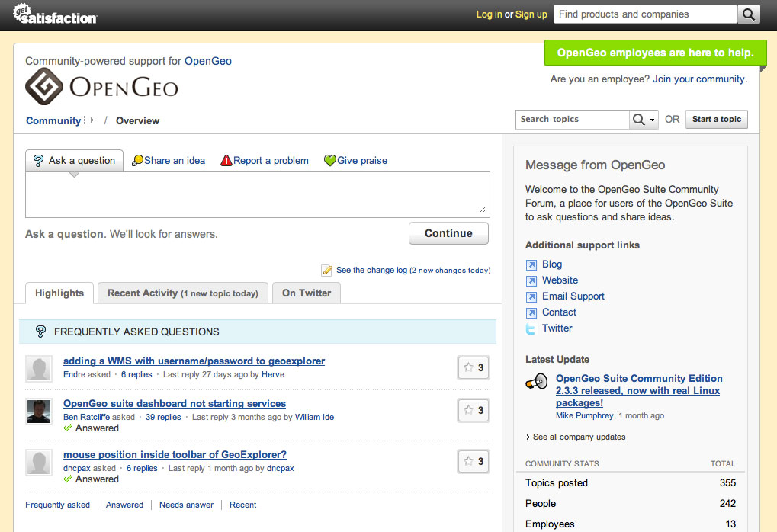Click the OpenGeo diamond logo
The image size is (777, 532).
pos(43,86)
